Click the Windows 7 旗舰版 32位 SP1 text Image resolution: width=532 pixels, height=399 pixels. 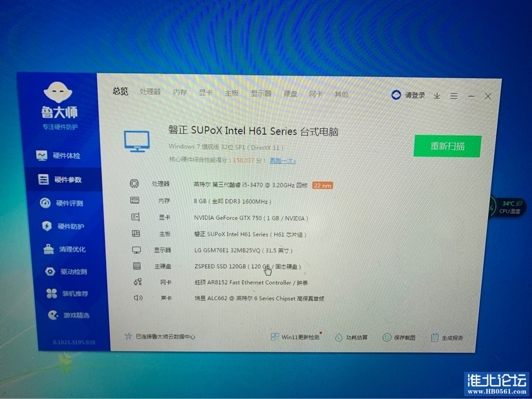pyautogui.click(x=207, y=147)
